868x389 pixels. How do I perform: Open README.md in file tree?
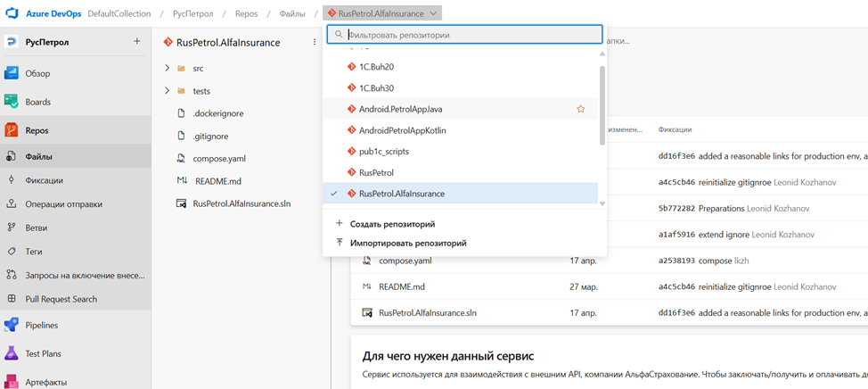pyautogui.click(x=218, y=181)
